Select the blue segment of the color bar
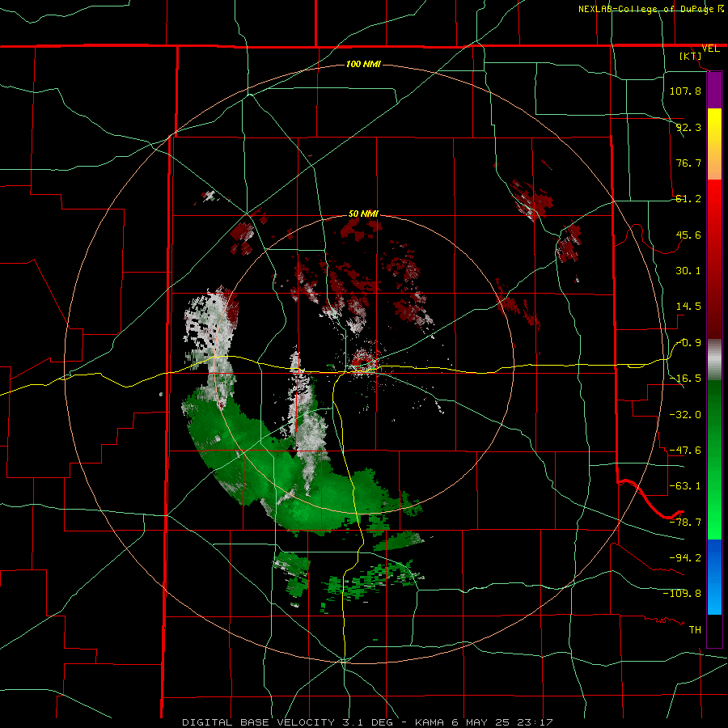This screenshot has height=728, width=728. pos(714,577)
